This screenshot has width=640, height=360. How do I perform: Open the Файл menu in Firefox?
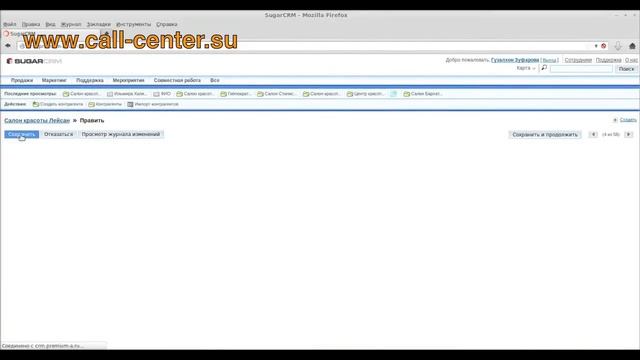(x=10, y=24)
